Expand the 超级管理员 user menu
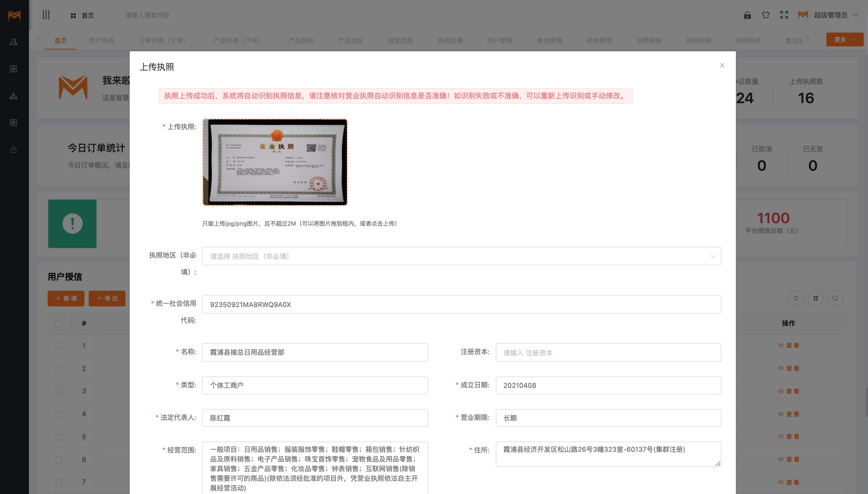Screen dimensions: 868x494 pyautogui.click(x=830, y=15)
